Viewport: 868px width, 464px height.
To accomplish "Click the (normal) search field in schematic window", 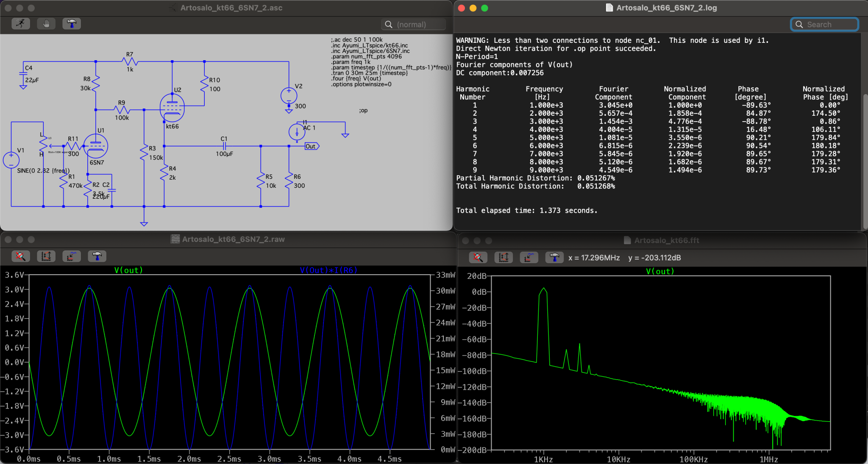I will 413,25.
